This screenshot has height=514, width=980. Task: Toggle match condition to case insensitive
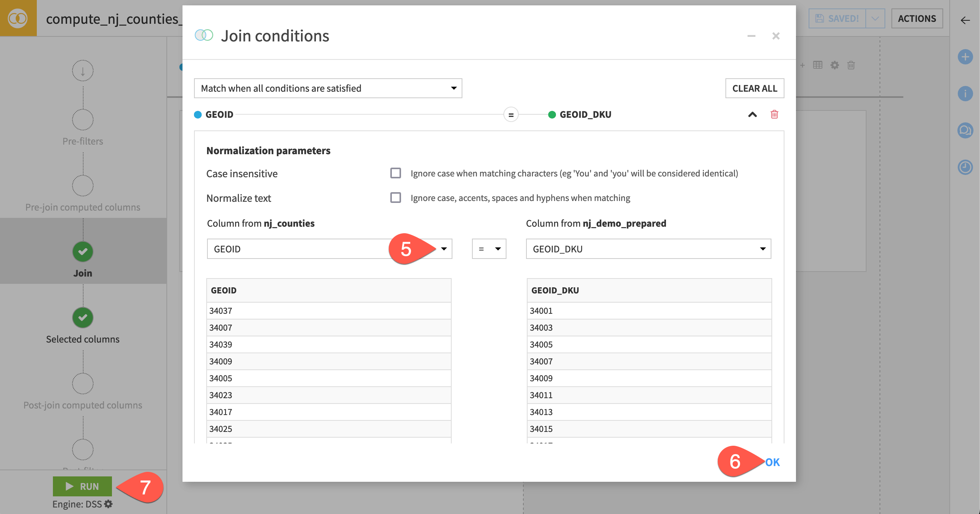(396, 173)
